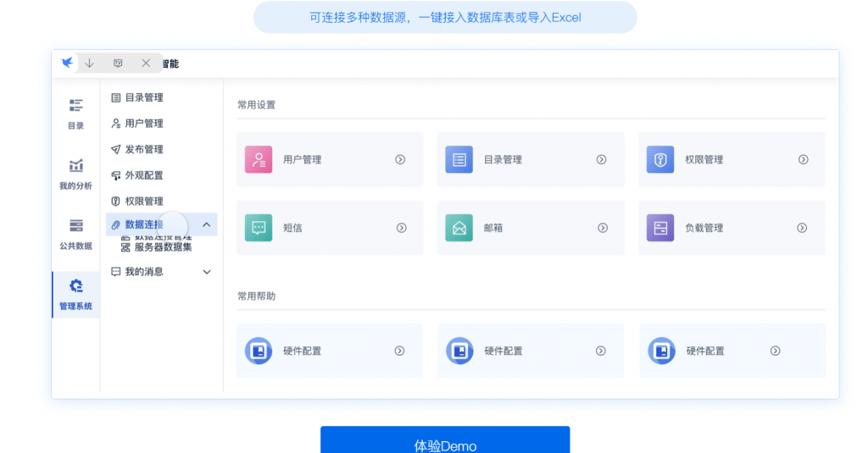This screenshot has height=453, width=868.
Task: Open 我的分析 chart icon in sidebar
Action: pos(75,165)
